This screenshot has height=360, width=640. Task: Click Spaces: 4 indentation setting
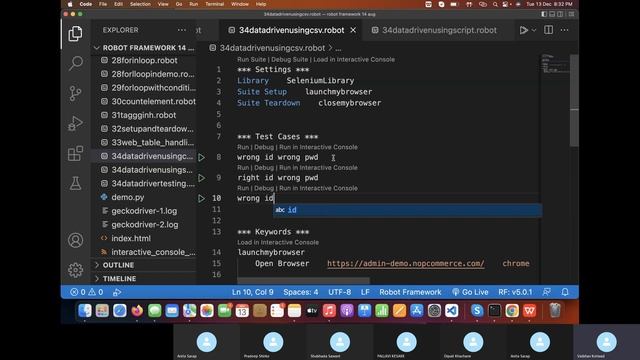[301, 292]
